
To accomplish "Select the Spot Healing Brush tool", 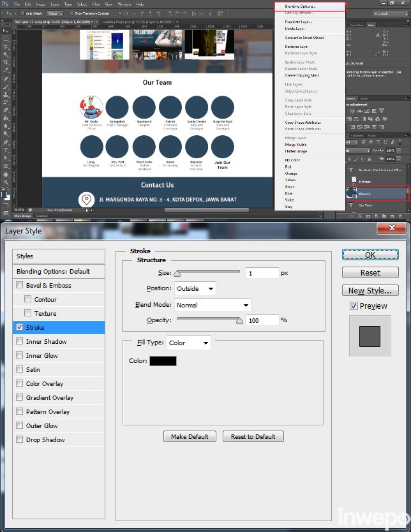I will pos(6,78).
